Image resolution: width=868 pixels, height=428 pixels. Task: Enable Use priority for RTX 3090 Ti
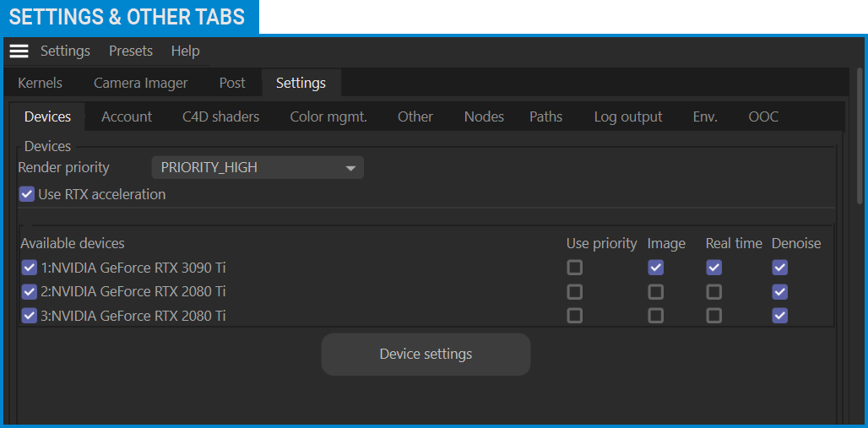coord(575,268)
